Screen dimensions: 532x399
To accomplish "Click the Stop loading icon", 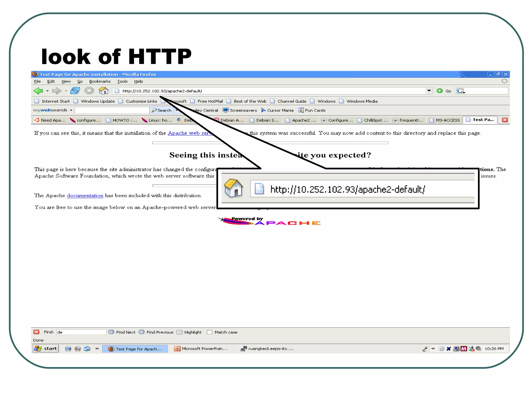I will point(89,91).
